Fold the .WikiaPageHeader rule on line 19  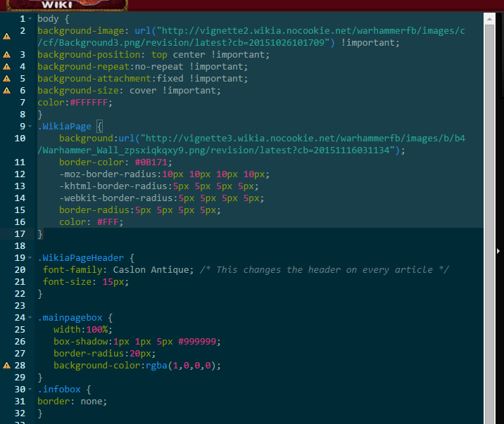[30, 258]
